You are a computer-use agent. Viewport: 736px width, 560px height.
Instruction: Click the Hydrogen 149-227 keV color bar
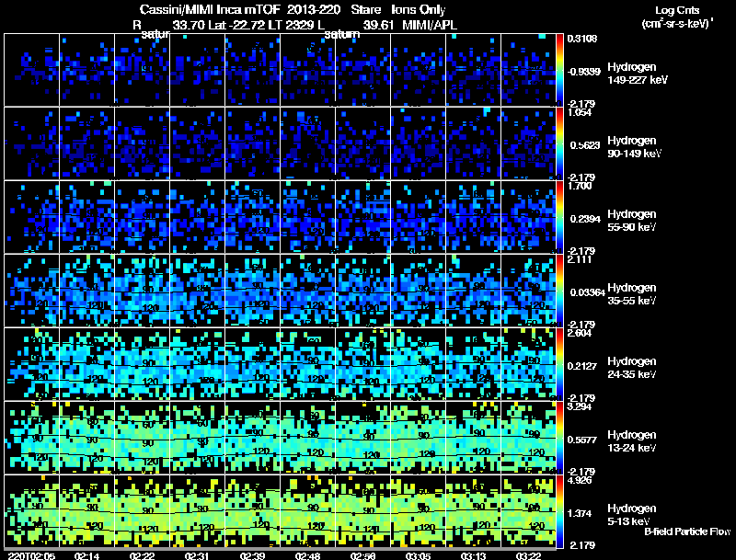coord(560,69)
